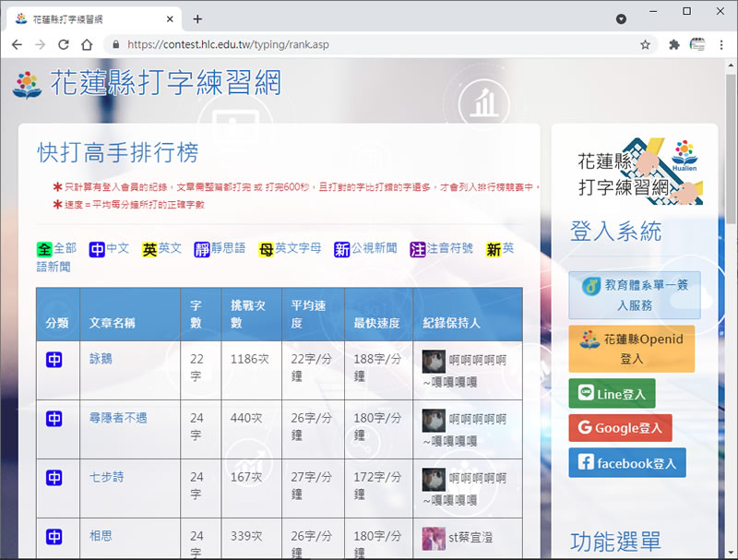738x560 pixels.
Task: Select the blue 中 中文 category filter
Action: click(x=109, y=248)
